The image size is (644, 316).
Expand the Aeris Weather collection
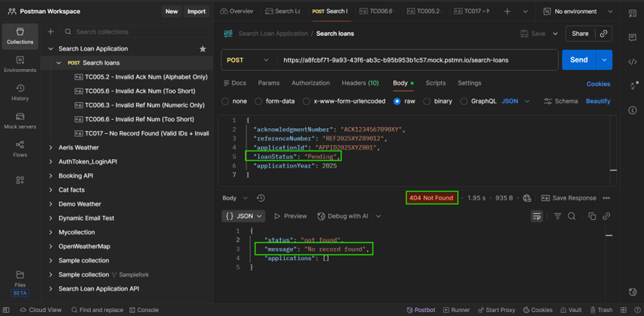[x=51, y=147]
